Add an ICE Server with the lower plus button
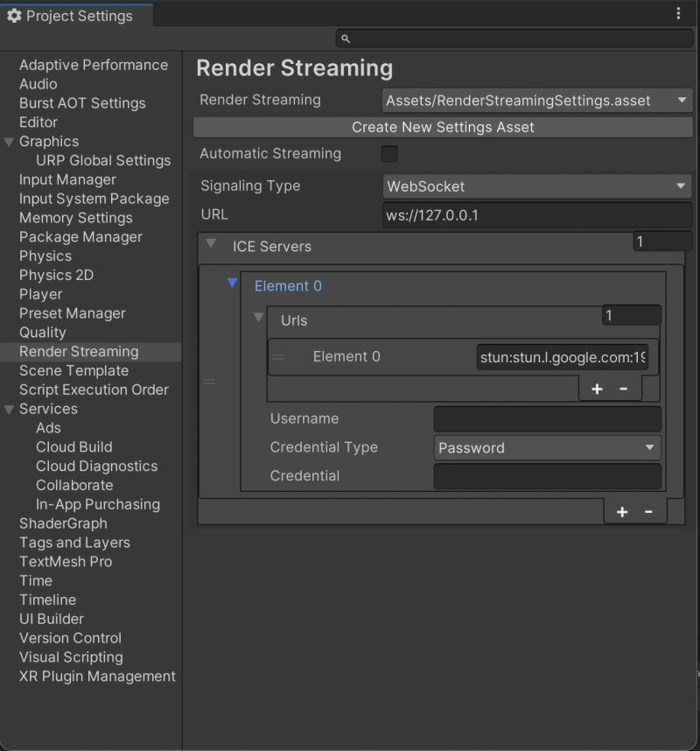The image size is (700, 751). 622,511
